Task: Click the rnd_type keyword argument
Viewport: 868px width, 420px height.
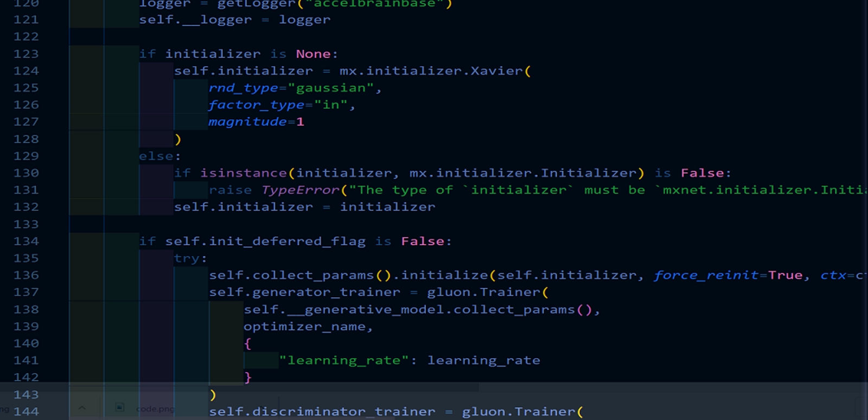Action: (x=243, y=88)
